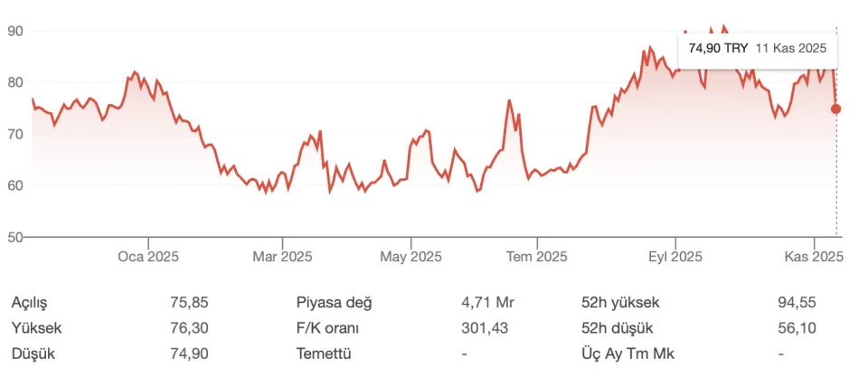868x387 pixels.
Task: Select the Düşük label
Action: pyautogui.click(x=33, y=354)
